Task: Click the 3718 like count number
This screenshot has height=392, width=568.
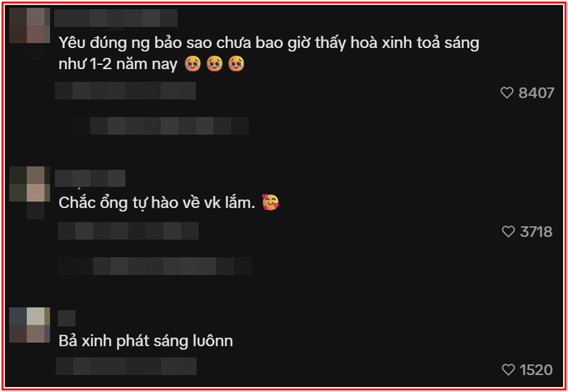Action: coord(536,232)
